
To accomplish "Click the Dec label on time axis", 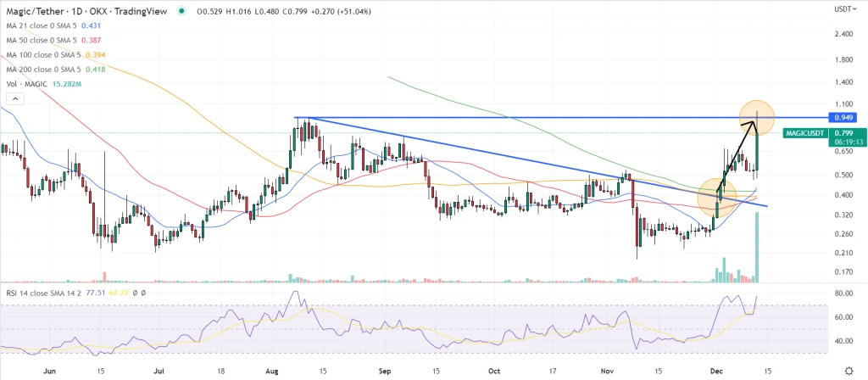I will (x=715, y=370).
